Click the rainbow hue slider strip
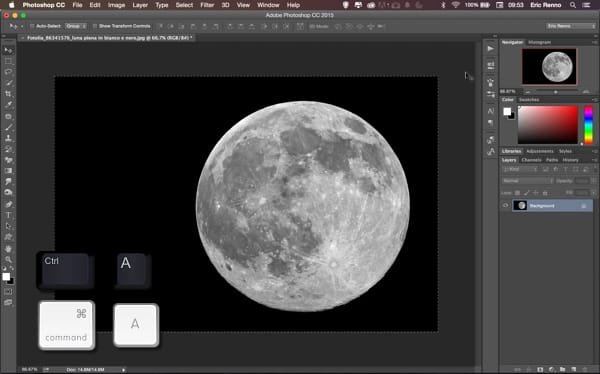The width and height of the screenshot is (600, 374). point(589,125)
